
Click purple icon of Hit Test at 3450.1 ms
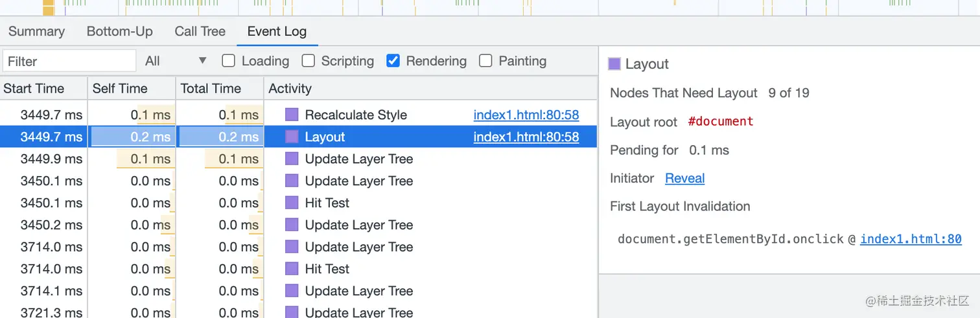pos(292,203)
